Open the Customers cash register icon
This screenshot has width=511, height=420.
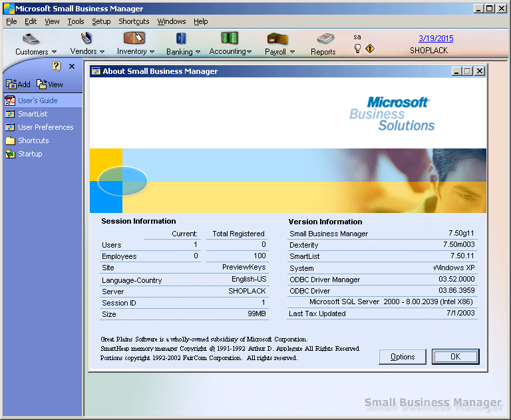[31, 39]
